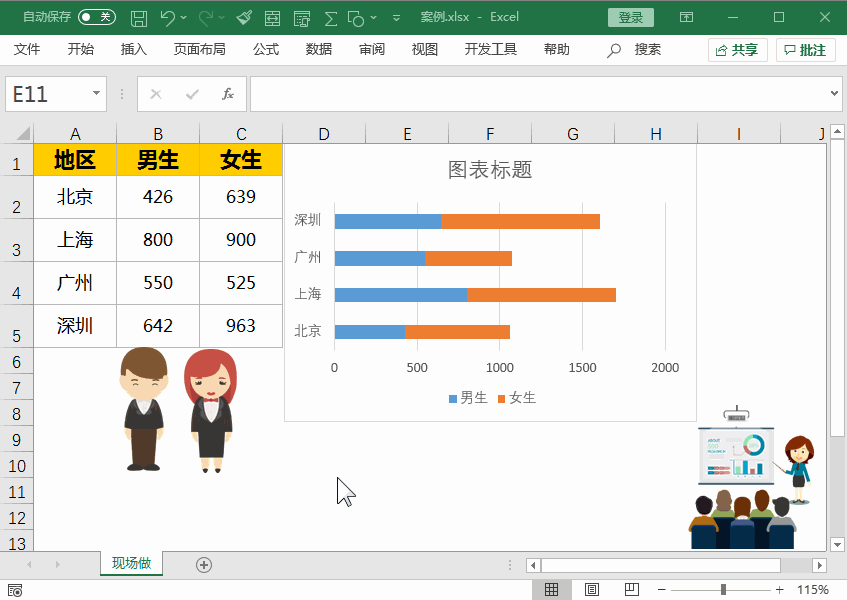Viewport: 847px width, 600px height.
Task: Click the Select All triangle corner
Action: [23, 133]
